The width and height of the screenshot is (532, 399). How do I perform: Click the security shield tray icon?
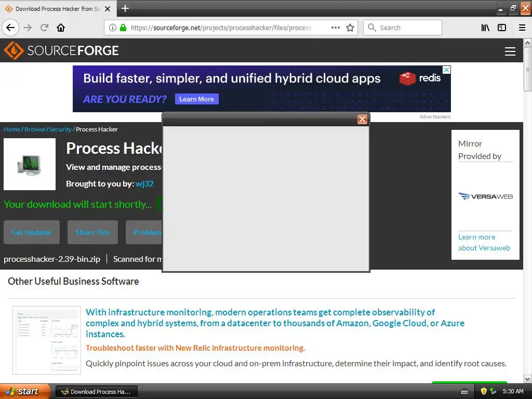484,391
